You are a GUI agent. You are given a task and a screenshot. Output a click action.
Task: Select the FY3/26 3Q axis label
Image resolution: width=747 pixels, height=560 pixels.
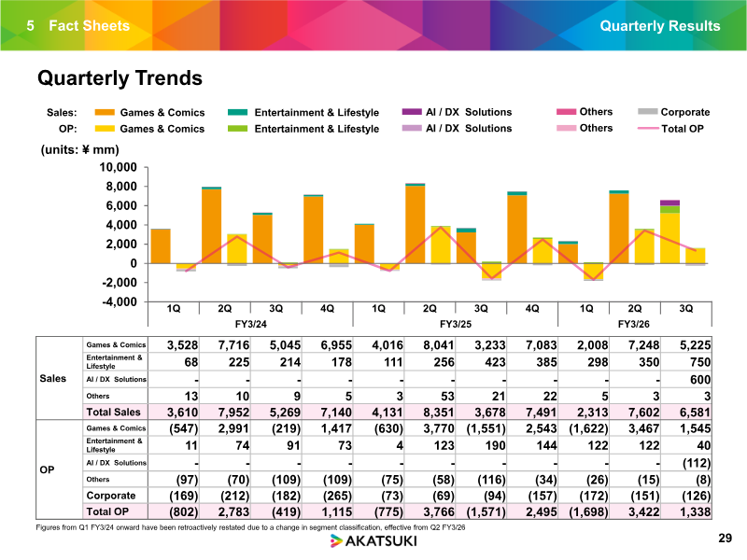point(686,309)
